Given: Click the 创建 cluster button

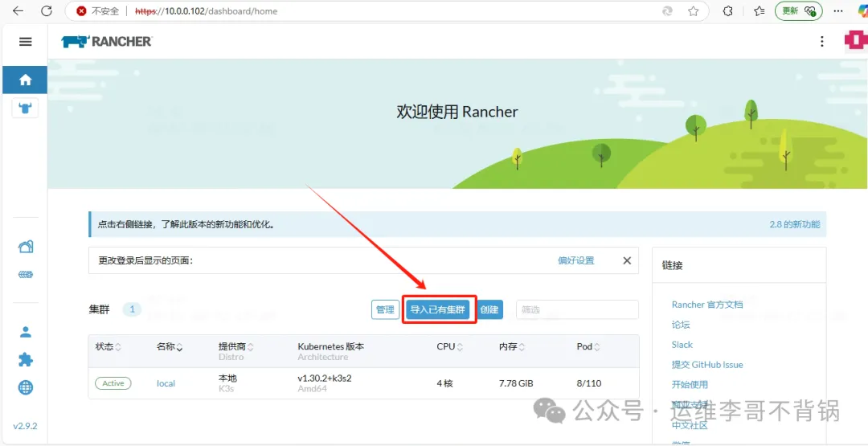Looking at the screenshot, I should [489, 309].
